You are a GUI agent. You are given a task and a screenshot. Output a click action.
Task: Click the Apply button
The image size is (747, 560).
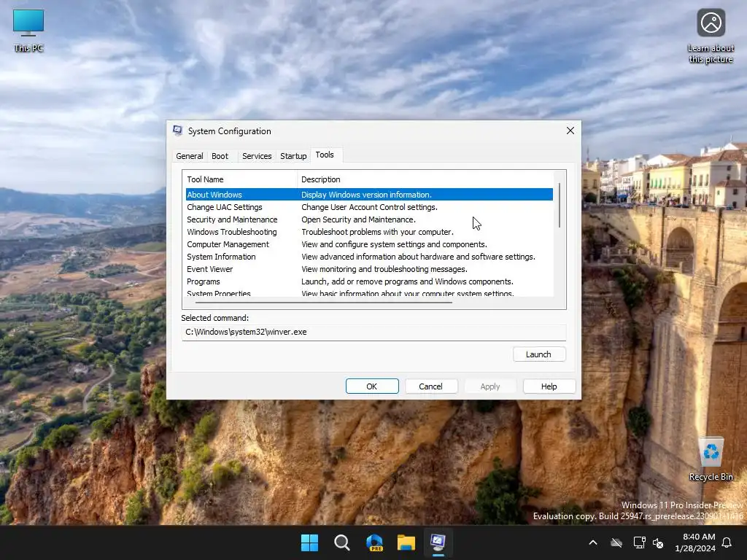click(x=490, y=386)
